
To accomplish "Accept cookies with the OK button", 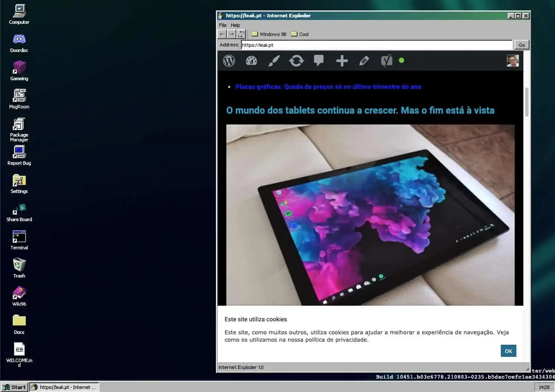I will coord(508,351).
